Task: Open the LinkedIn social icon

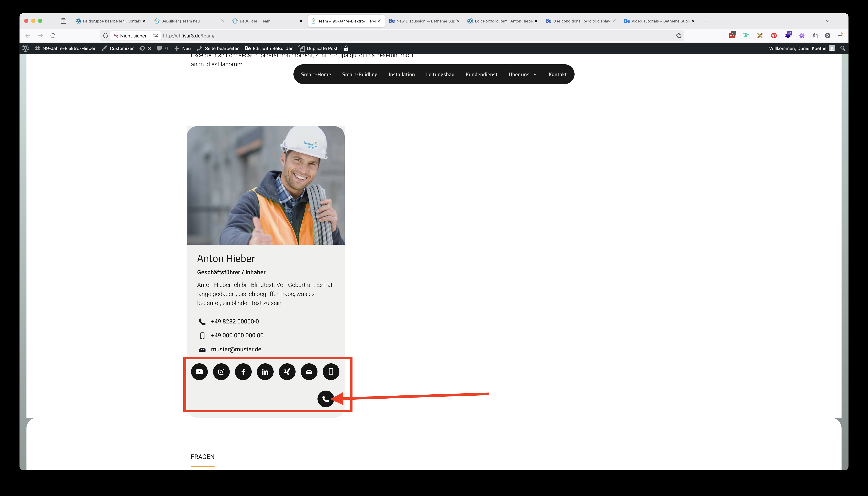Action: coord(265,372)
